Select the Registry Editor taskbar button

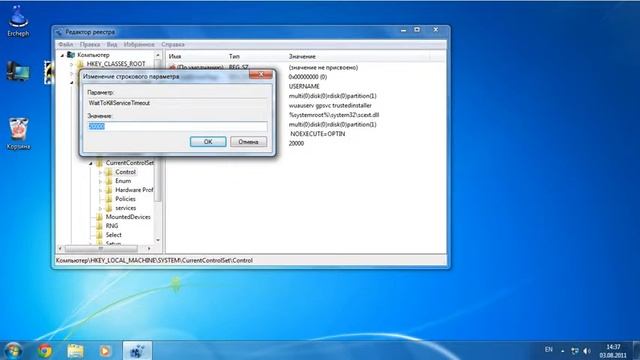pos(137,351)
